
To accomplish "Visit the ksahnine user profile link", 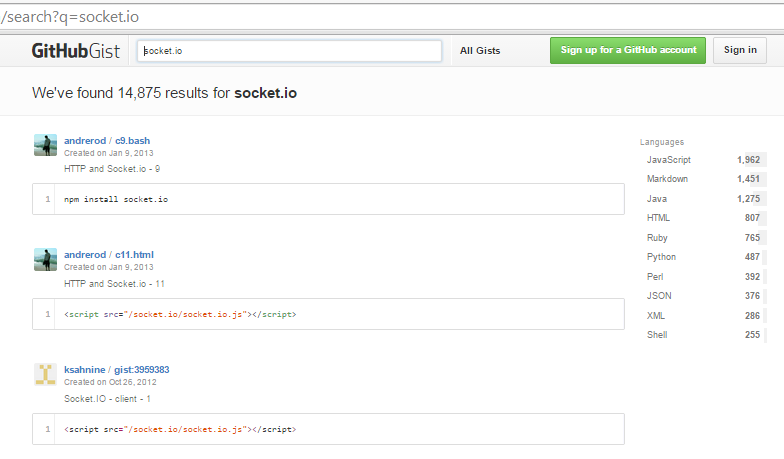I will pyautogui.click(x=84, y=370).
